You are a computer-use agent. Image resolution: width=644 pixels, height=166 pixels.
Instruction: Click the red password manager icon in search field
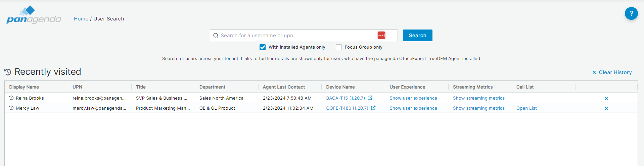381,35
